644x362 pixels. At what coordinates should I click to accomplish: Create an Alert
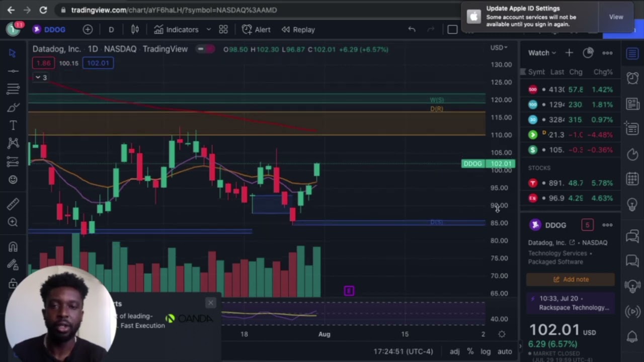(256, 30)
